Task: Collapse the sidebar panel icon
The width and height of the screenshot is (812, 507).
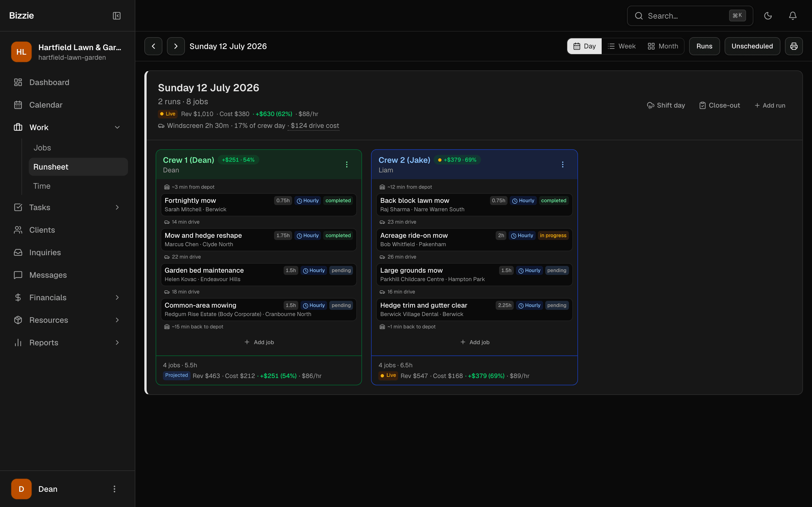Action: tap(116, 16)
